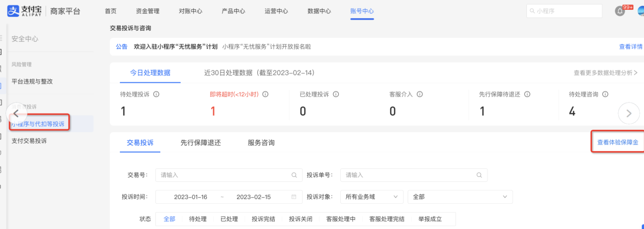Click the 安全中心 sidebar heading
Image resolution: width=644 pixels, height=229 pixels.
click(x=25, y=39)
